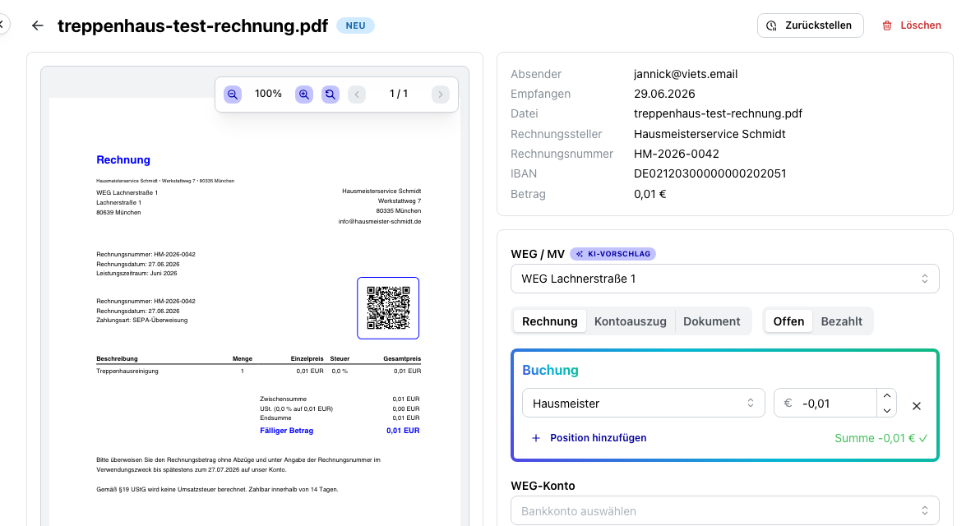The width and height of the screenshot is (980, 526).
Task: Reset the PDF zoom level
Action: [x=330, y=95]
